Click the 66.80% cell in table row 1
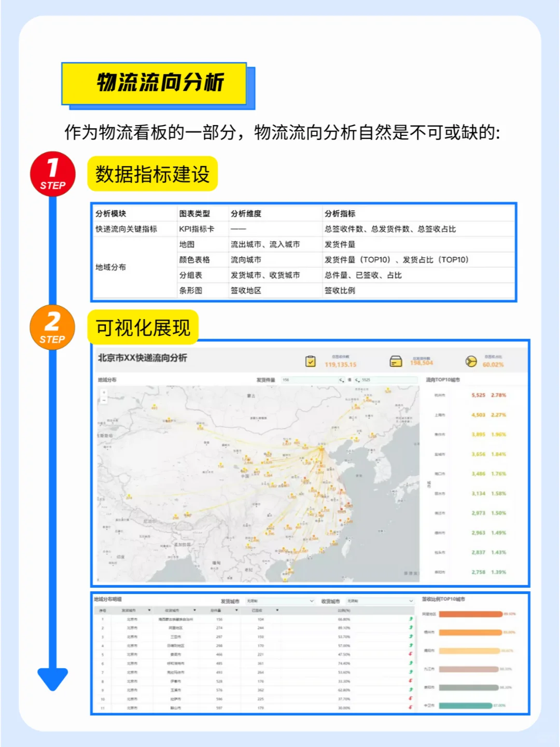 [344, 619]
